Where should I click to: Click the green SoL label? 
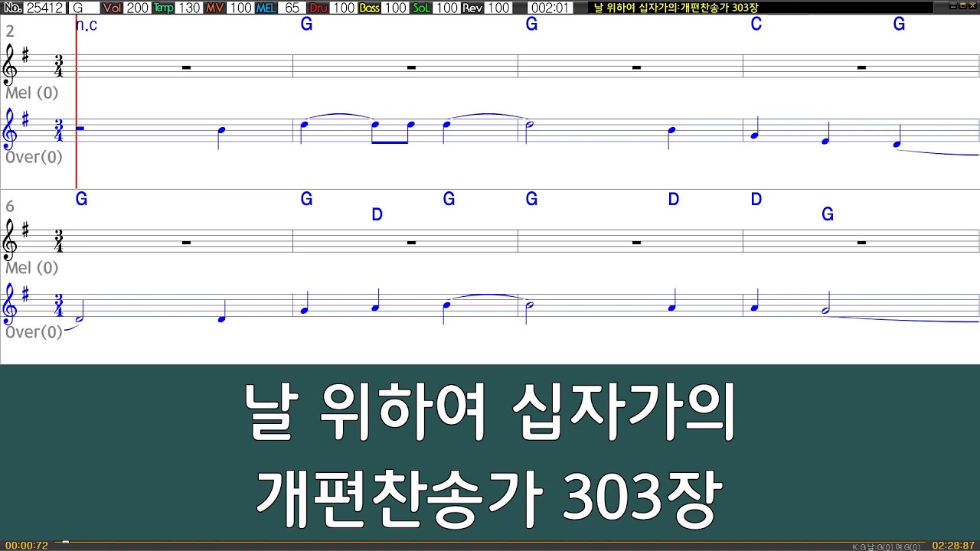coord(422,8)
